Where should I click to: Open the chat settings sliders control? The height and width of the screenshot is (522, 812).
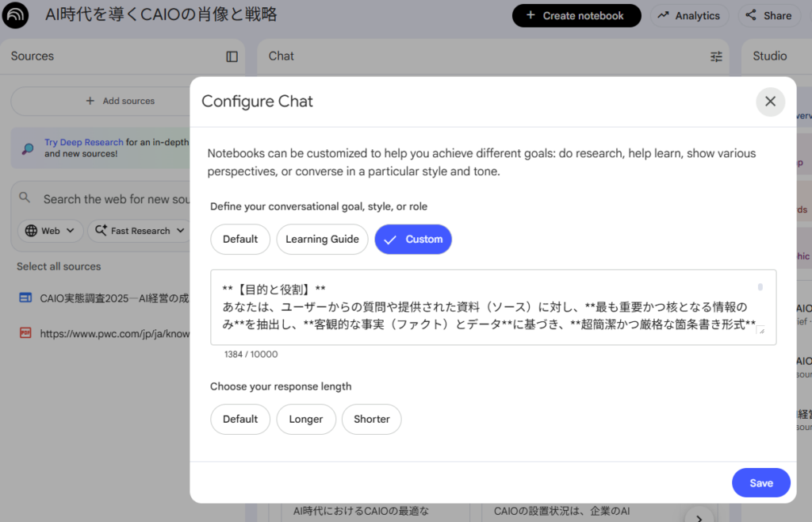(716, 56)
